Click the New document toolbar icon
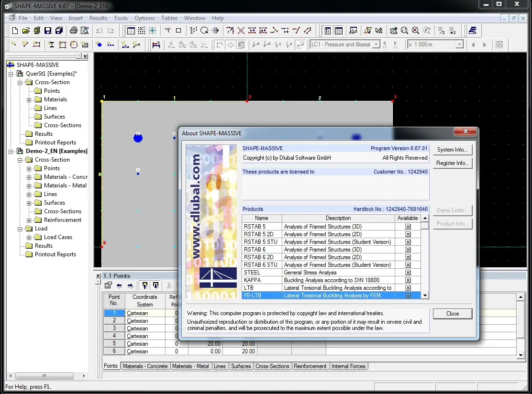Image resolution: width=532 pixels, height=394 pixels. [x=15, y=31]
